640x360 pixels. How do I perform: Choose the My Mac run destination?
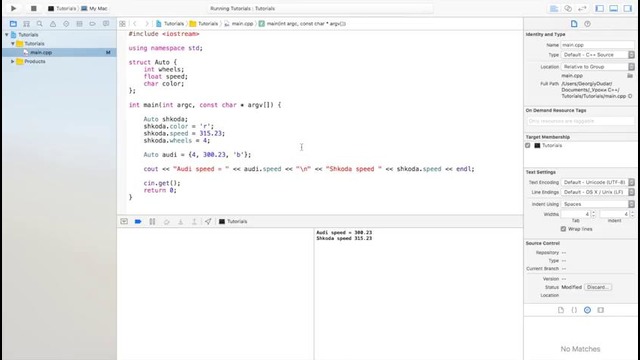pos(94,8)
